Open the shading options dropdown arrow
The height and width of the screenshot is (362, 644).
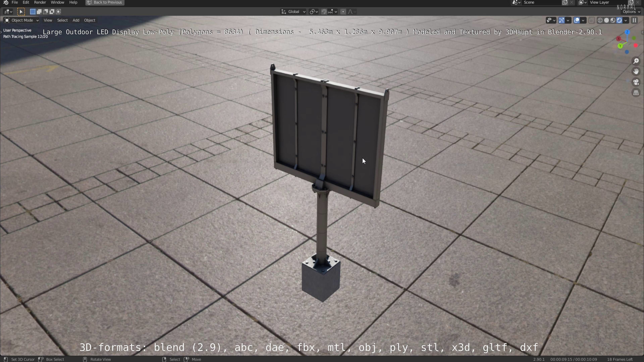(626, 20)
